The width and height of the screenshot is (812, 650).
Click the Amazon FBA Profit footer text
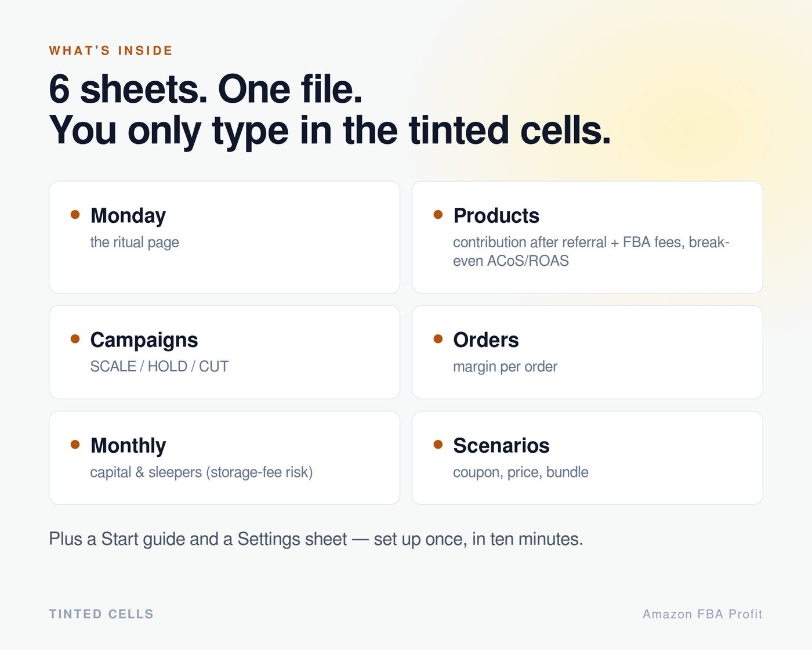tap(702, 614)
